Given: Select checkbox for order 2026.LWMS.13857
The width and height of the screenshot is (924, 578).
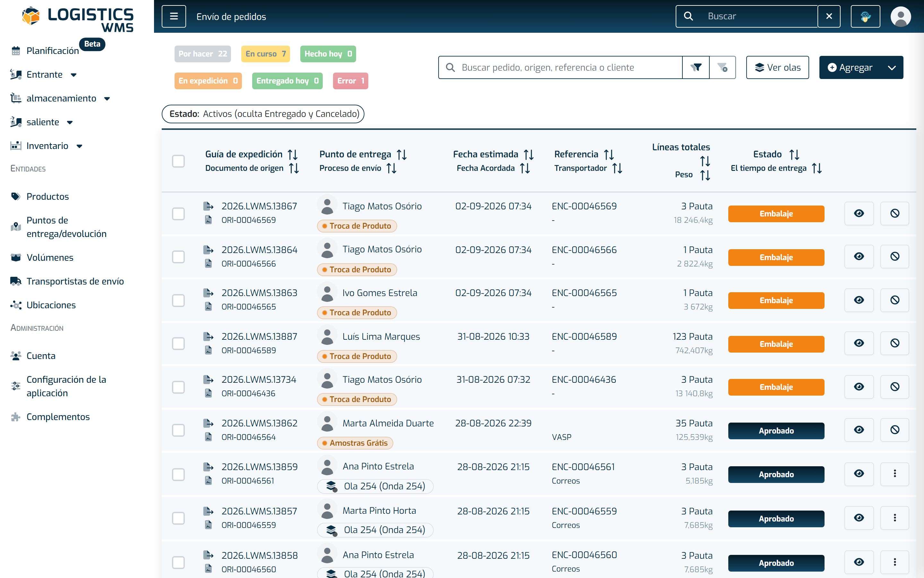Looking at the screenshot, I should tap(178, 518).
